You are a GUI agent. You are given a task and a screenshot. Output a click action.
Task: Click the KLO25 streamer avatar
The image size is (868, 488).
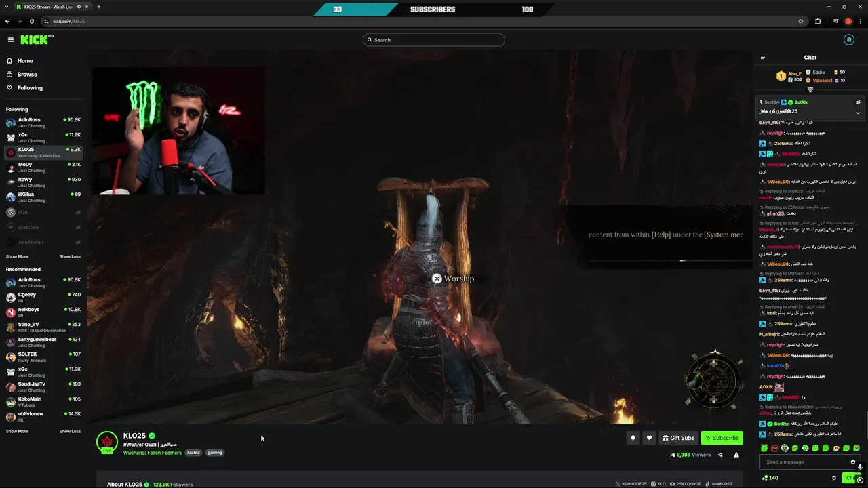pos(107,442)
